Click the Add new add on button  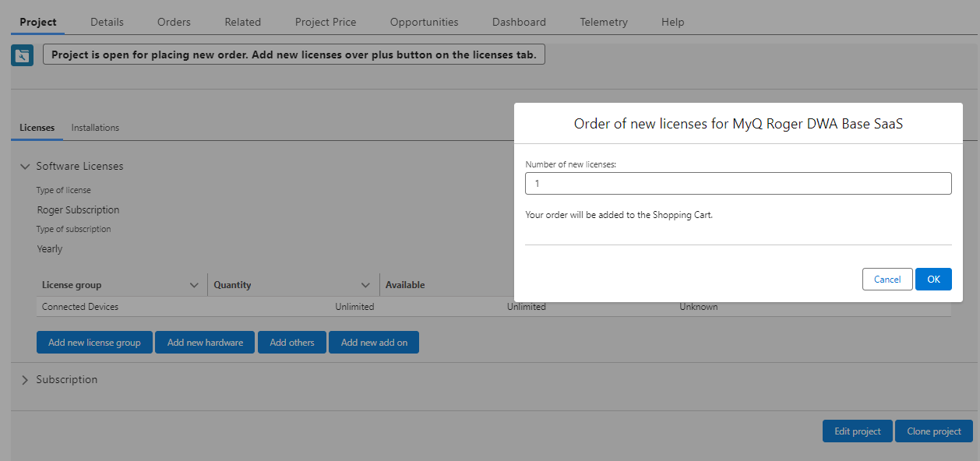(x=374, y=343)
